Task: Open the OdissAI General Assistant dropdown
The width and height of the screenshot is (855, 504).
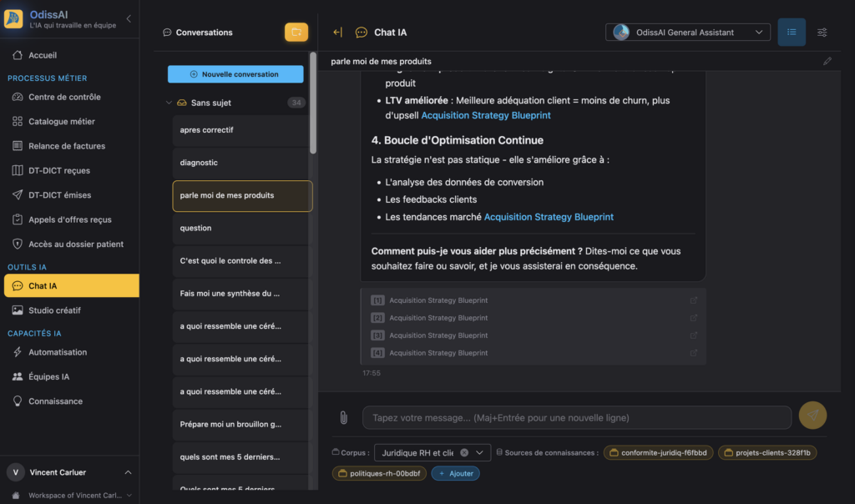Action: [x=688, y=33]
